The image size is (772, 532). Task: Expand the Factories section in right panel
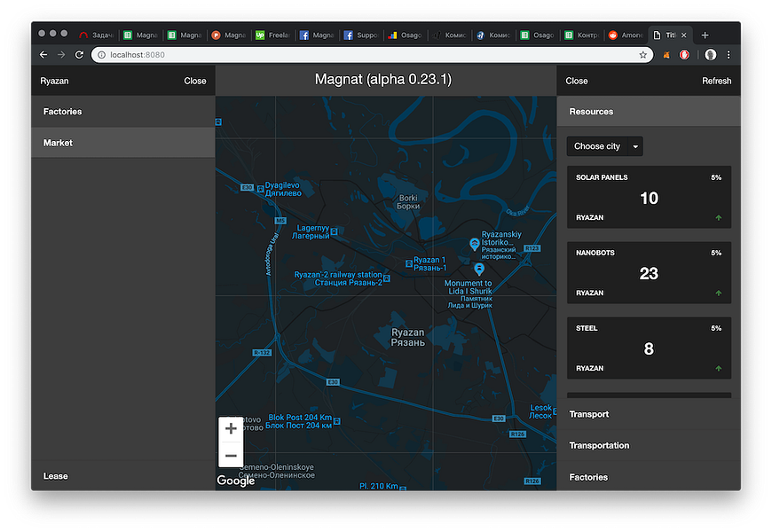click(x=649, y=477)
